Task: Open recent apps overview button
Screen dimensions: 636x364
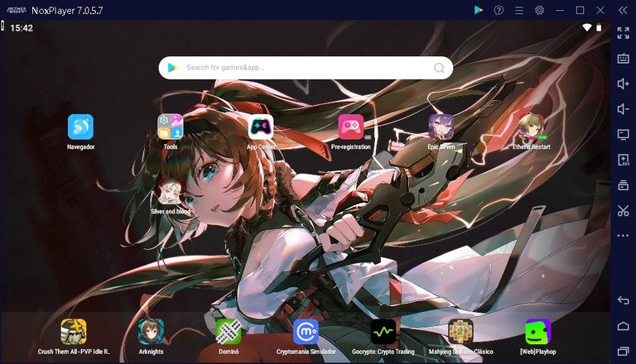Action: point(623,351)
